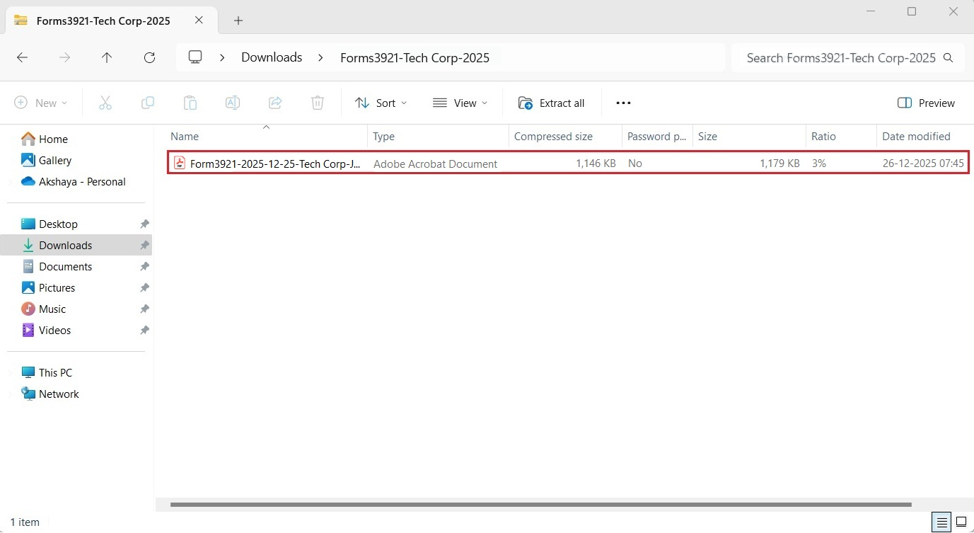Viewport: 974px width, 533px height.
Task: Sort by Name column header
Action: coord(267,136)
